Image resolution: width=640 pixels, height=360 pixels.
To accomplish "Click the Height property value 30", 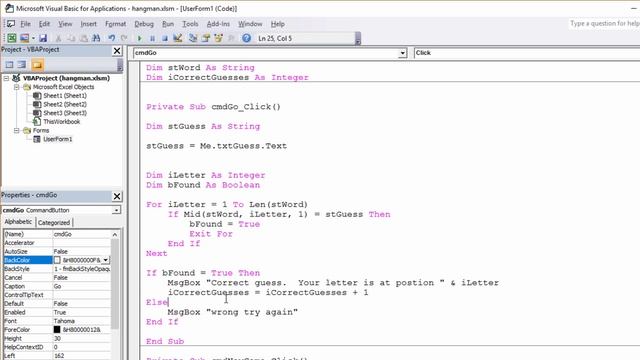I will (x=82, y=338).
